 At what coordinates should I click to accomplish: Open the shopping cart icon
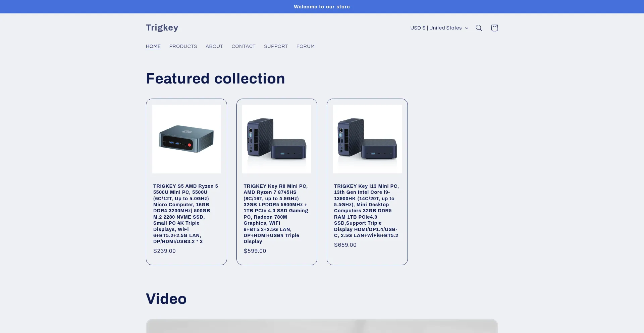coord(494,28)
